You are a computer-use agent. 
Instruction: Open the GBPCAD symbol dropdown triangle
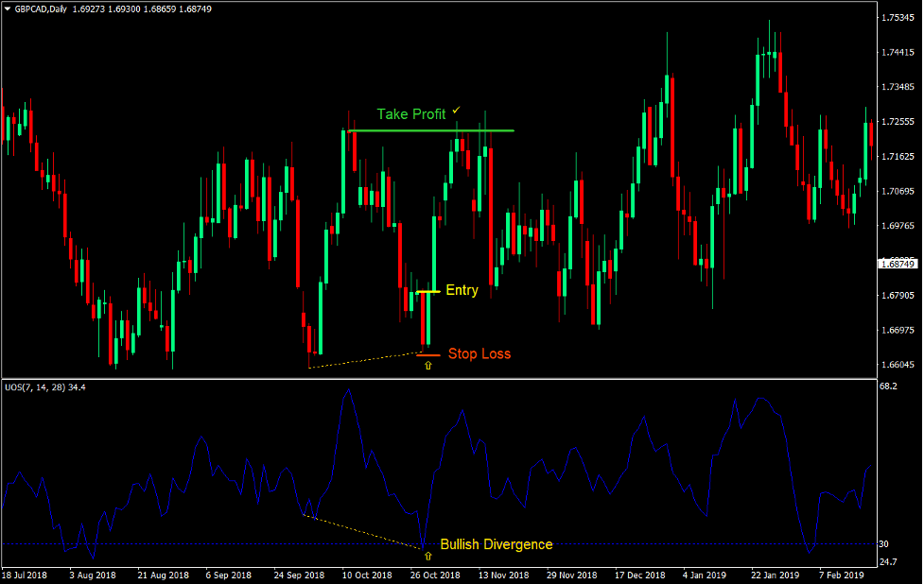click(8, 8)
